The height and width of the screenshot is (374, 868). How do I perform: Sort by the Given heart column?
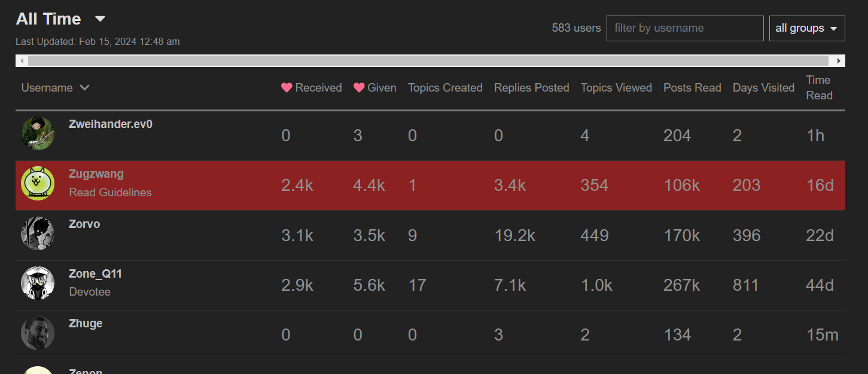(x=375, y=88)
